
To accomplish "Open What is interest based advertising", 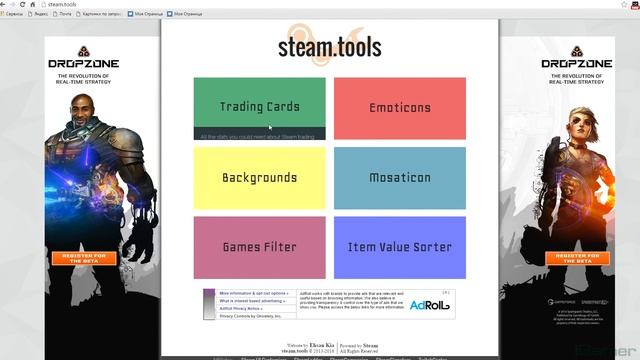I will (x=252, y=301).
